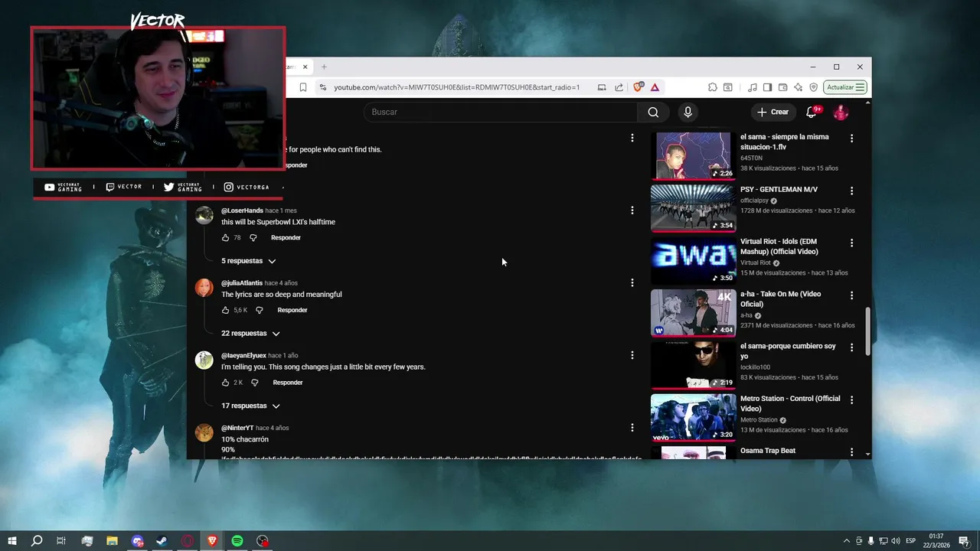Open site information icon beside URL
This screenshot has height=551, width=980.
point(322,87)
